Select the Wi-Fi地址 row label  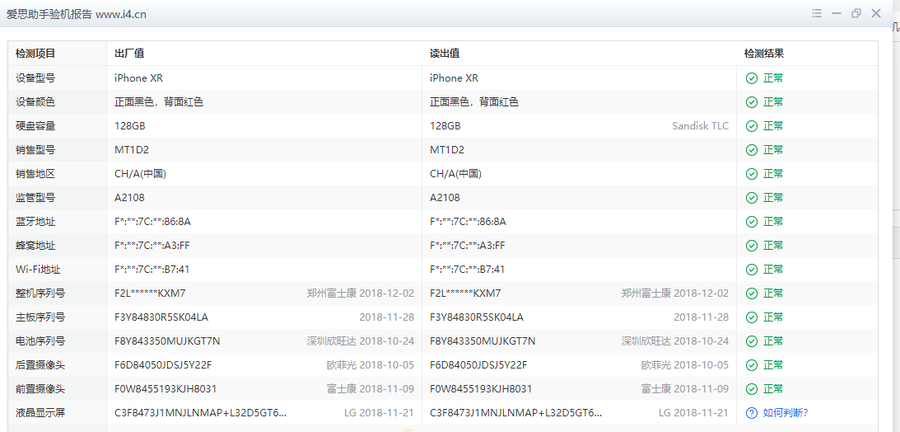pos(38,269)
